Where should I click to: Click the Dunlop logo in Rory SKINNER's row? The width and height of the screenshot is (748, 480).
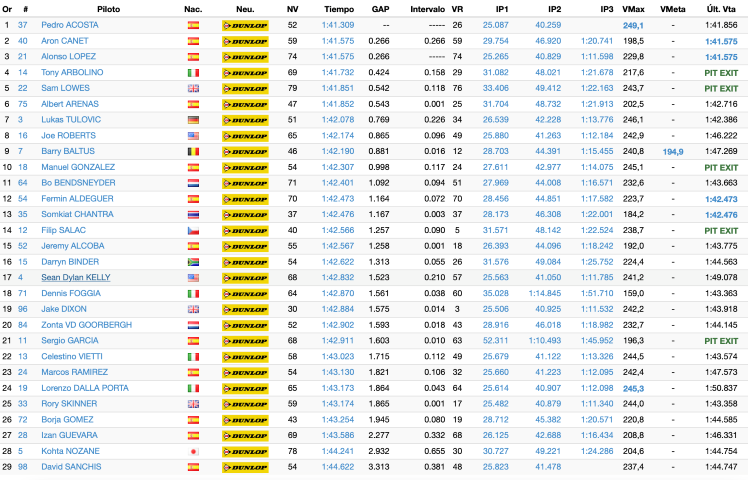pyautogui.click(x=245, y=404)
